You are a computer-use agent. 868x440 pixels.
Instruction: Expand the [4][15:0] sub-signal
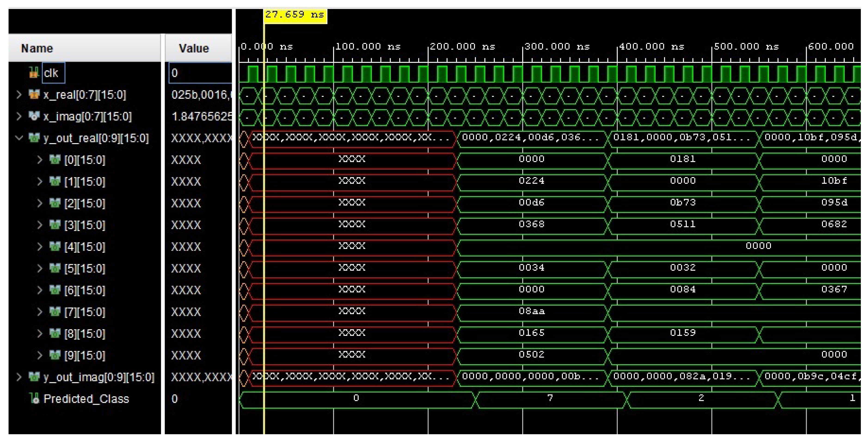pos(40,247)
